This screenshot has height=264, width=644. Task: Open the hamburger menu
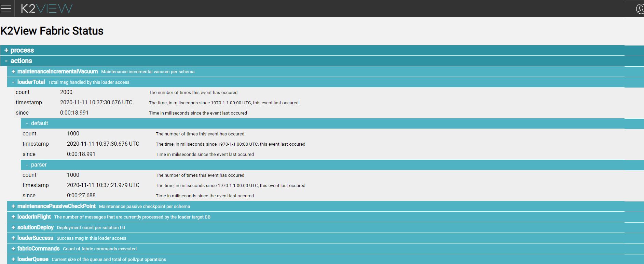click(x=6, y=9)
